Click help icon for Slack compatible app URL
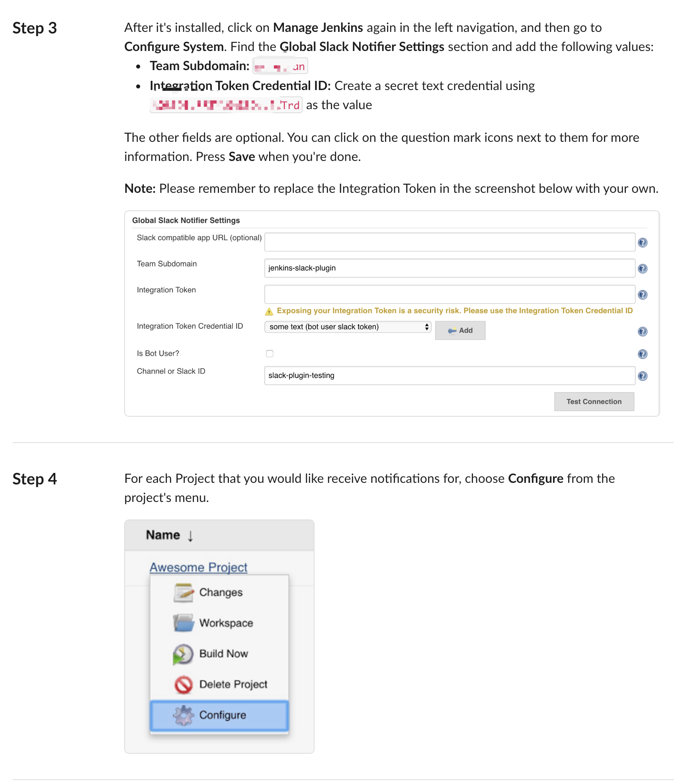The image size is (688, 784). coord(642,243)
